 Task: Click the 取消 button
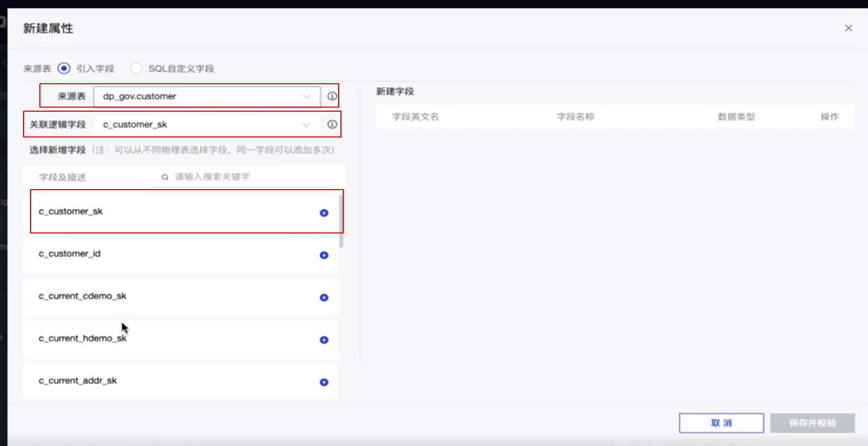721,423
